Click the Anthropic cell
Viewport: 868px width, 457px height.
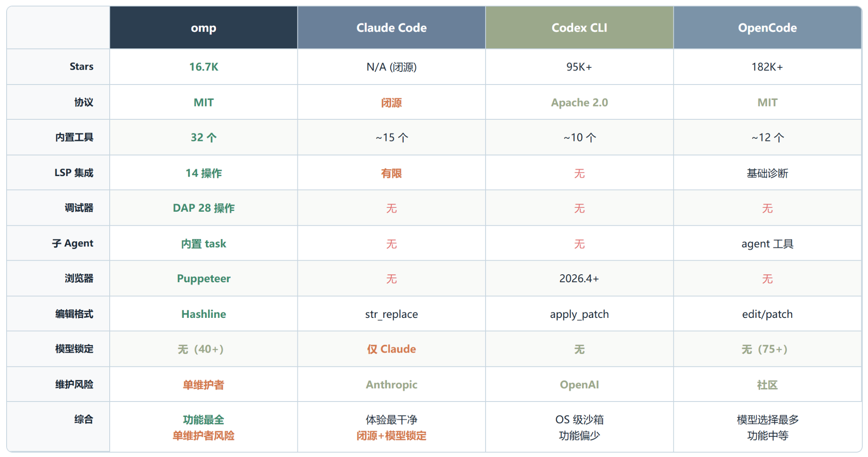coord(391,385)
